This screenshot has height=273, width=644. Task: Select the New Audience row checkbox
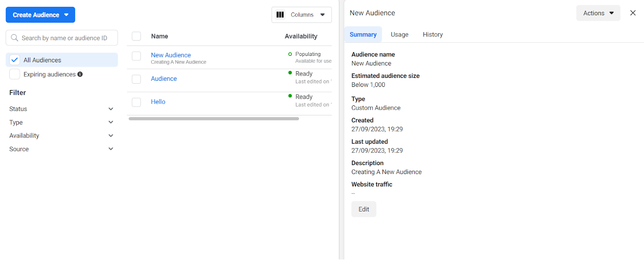click(x=136, y=56)
